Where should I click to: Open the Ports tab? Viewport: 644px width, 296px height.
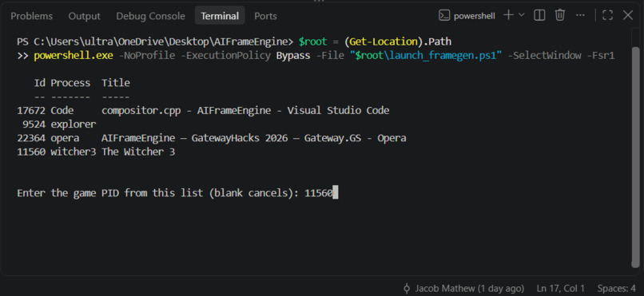(265, 16)
